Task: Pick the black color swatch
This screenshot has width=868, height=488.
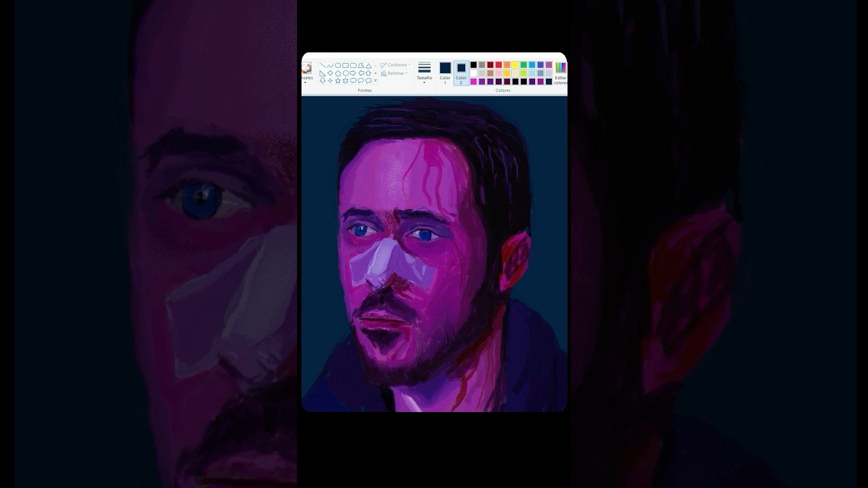Action: (473, 65)
